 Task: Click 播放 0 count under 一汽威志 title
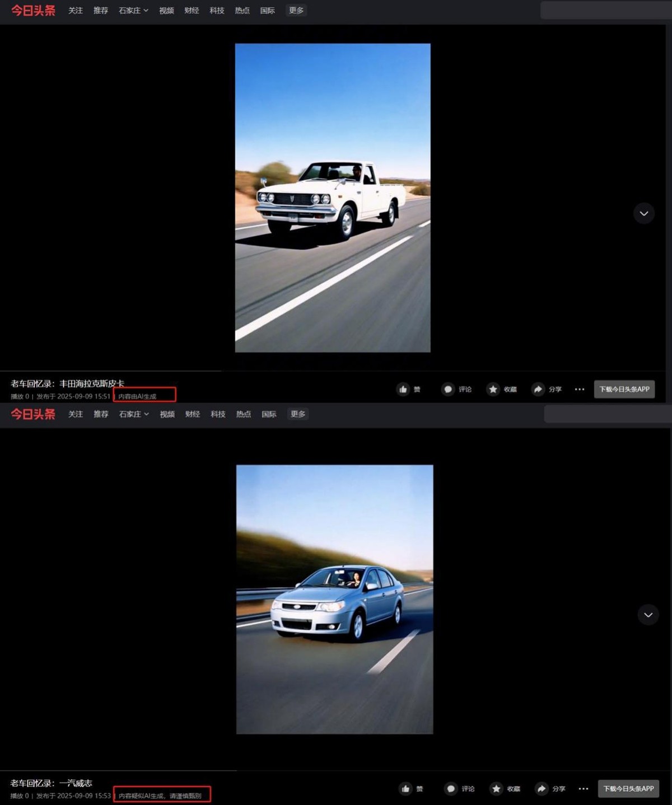pos(20,795)
